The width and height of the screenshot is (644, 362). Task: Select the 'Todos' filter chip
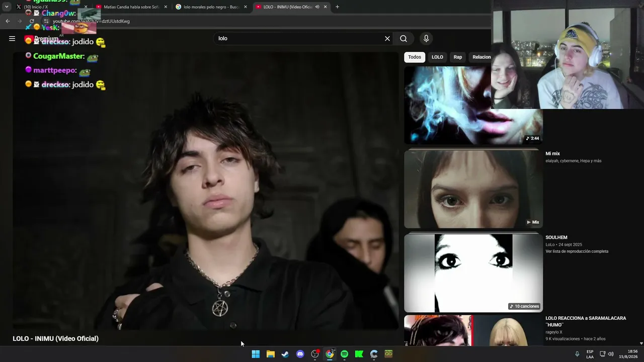click(415, 57)
